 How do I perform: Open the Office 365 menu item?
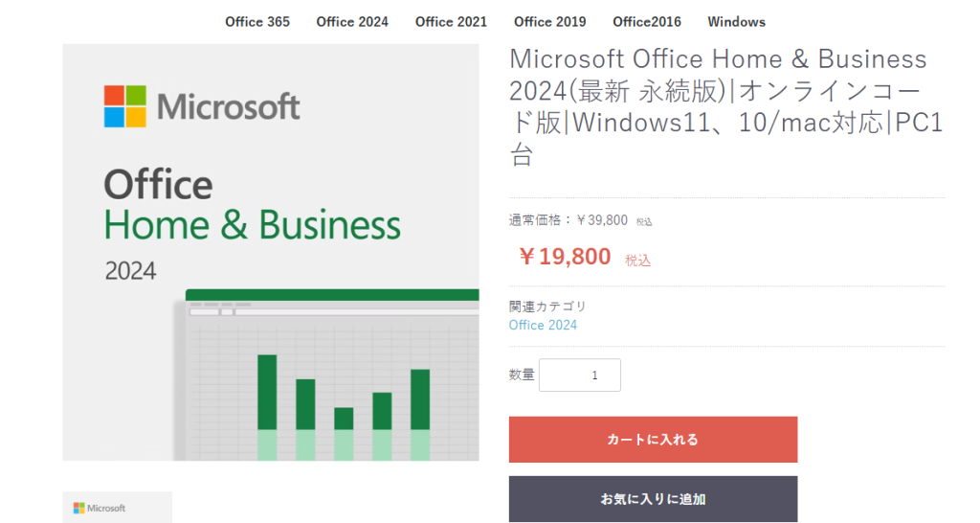(x=257, y=21)
